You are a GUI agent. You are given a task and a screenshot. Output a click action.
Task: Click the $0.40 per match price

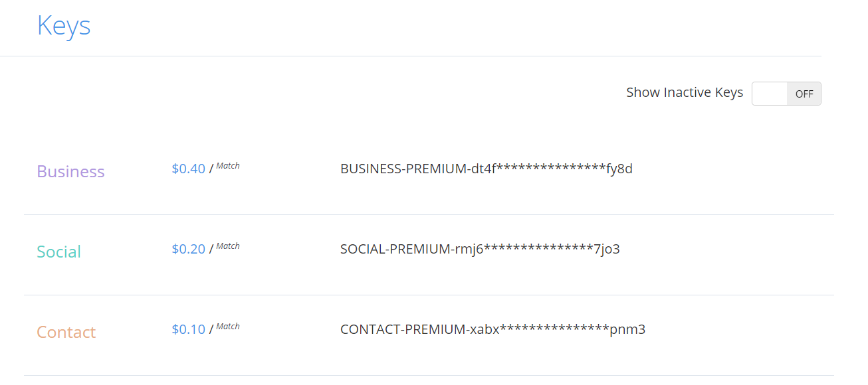click(187, 168)
